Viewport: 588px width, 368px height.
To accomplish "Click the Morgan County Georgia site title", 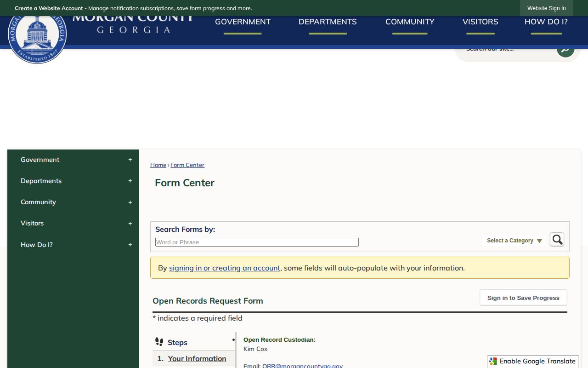I will tap(133, 24).
